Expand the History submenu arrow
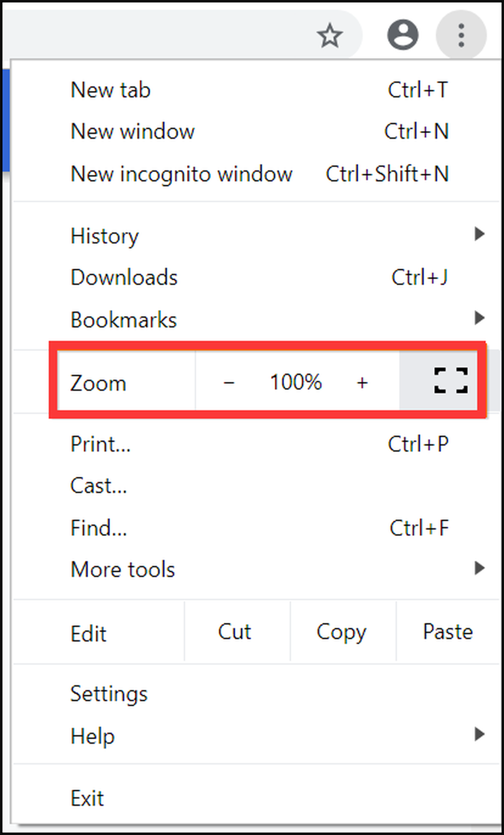Image resolution: width=504 pixels, height=835 pixels. [x=479, y=234]
